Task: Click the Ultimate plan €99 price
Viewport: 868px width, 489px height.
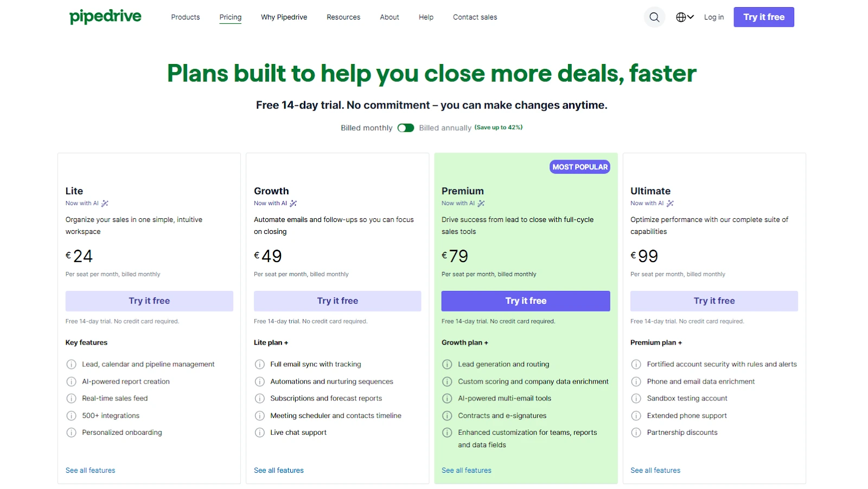Action: [644, 256]
